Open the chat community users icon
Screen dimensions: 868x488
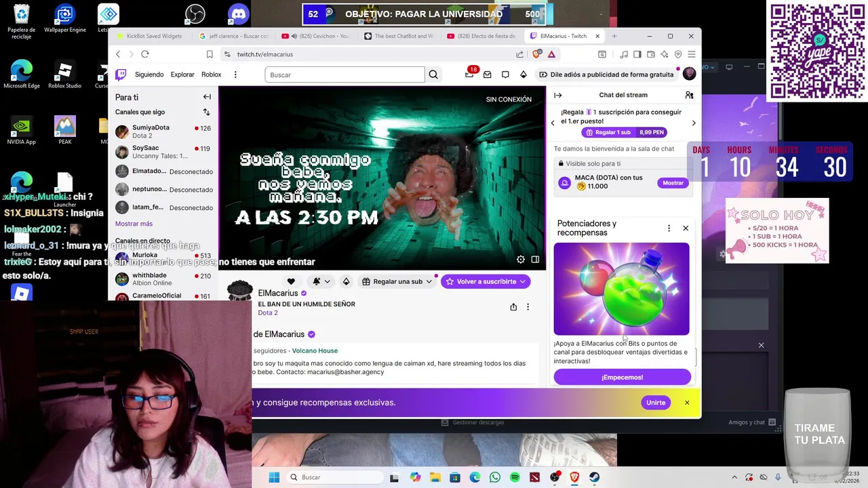(689, 95)
